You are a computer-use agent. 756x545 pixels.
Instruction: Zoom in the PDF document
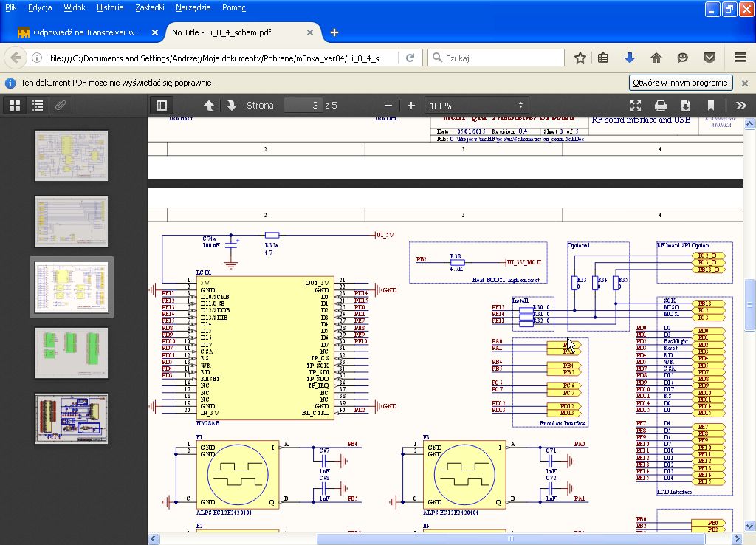click(411, 106)
